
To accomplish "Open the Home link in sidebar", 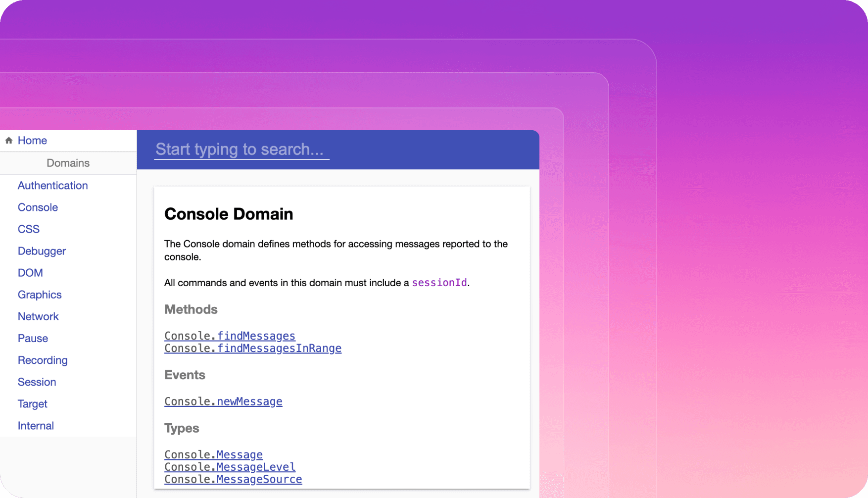I will (x=32, y=141).
